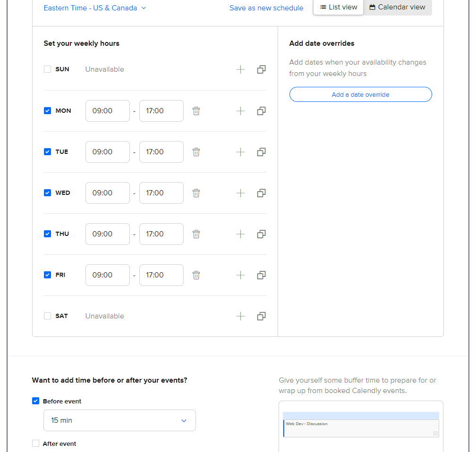Open the Eastern Time zone dropdown
476x452 pixels.
(95, 8)
